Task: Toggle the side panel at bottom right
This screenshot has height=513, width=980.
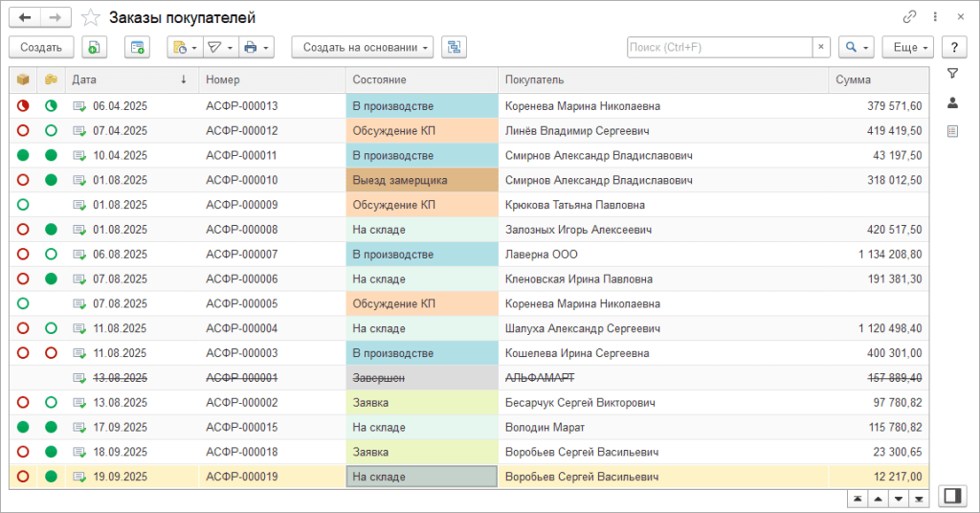Action: [951, 495]
